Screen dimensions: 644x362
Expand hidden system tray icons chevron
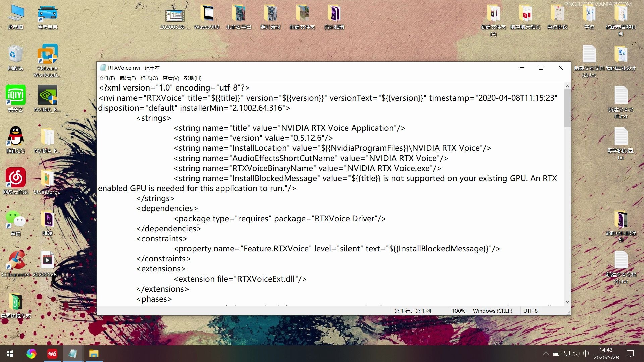coord(546,354)
